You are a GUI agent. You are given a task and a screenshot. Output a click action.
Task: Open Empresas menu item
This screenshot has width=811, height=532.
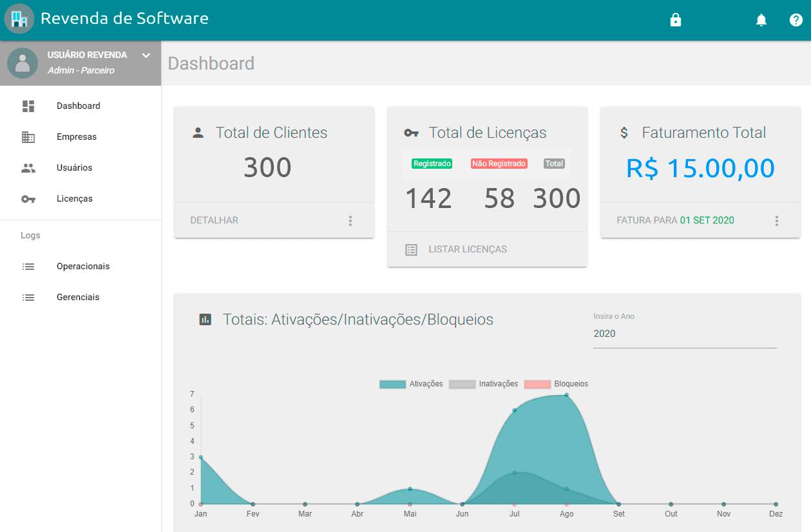click(x=81, y=137)
